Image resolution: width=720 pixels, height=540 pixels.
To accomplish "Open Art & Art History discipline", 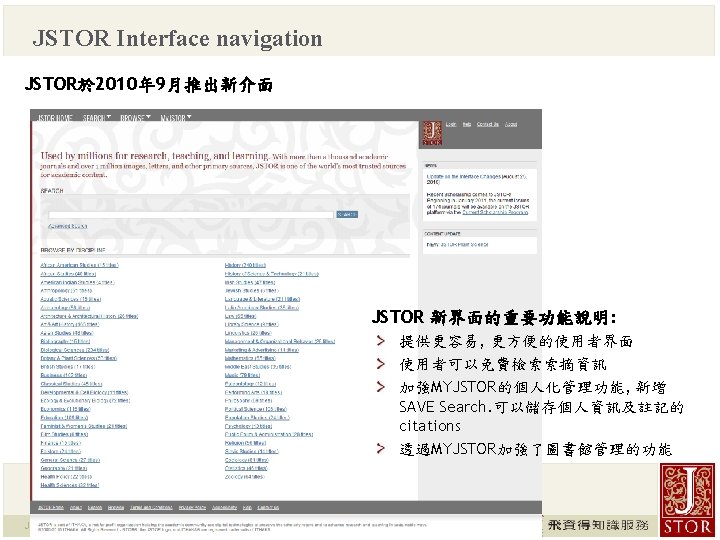I will [69, 325].
